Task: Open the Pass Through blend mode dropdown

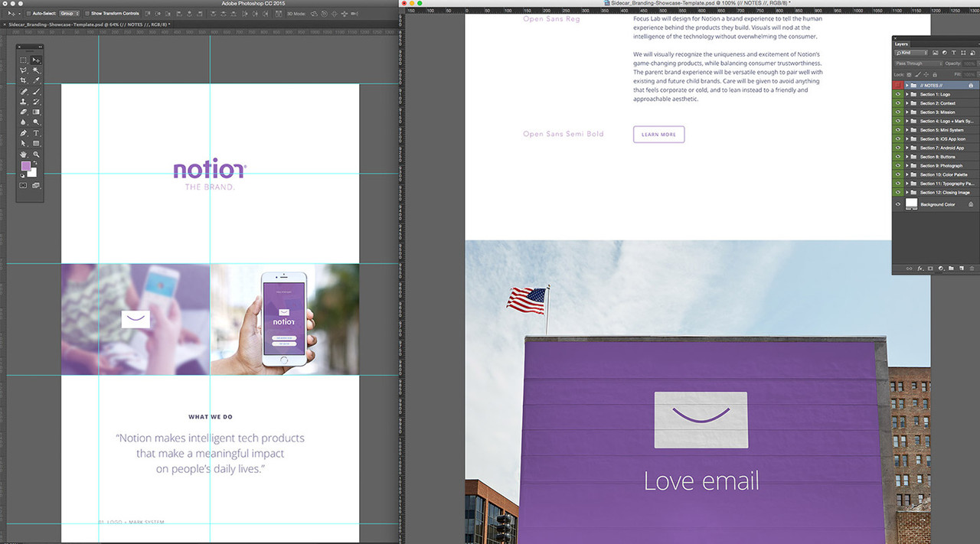Action: click(x=919, y=64)
